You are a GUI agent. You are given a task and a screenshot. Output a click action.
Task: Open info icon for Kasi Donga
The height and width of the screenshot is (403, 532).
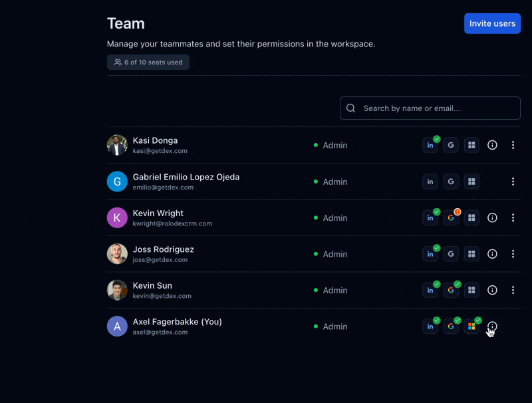click(492, 145)
